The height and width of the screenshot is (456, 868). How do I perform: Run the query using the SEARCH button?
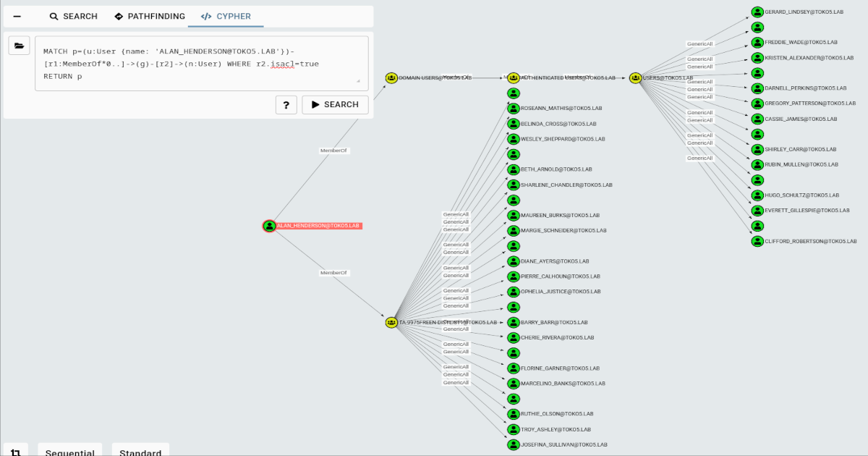[x=335, y=104]
